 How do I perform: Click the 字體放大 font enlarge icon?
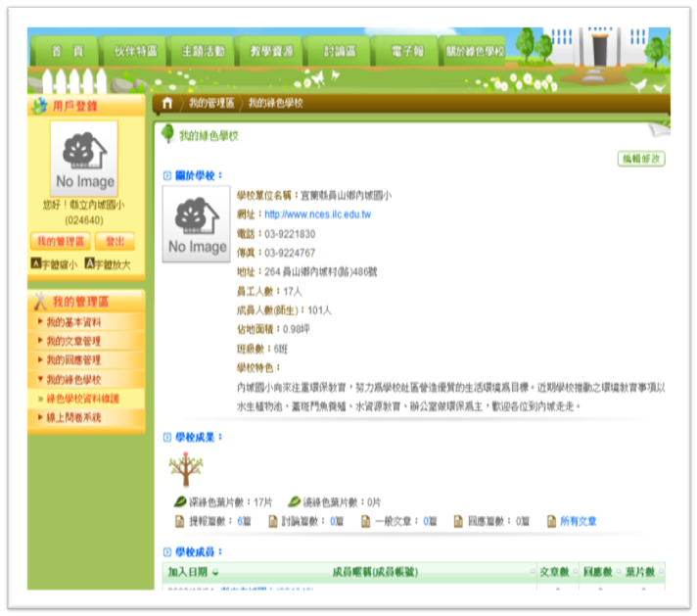[x=89, y=263]
